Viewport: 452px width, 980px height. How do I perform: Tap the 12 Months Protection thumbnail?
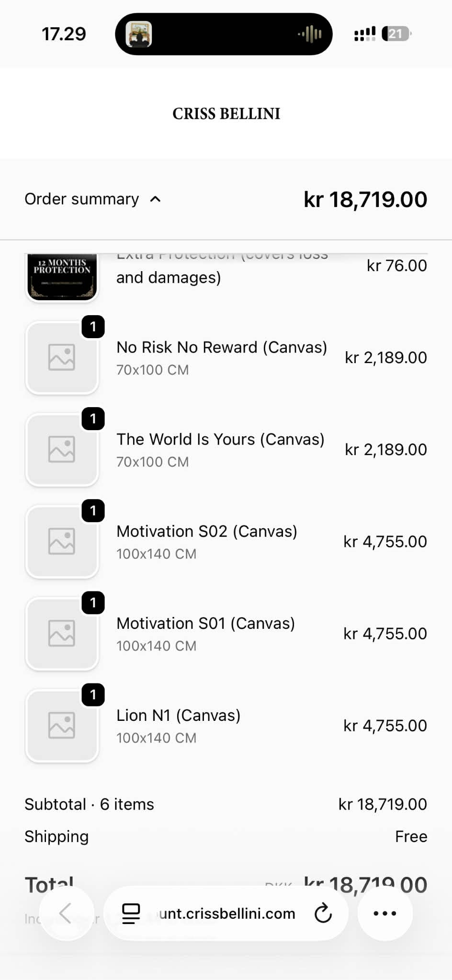(62, 276)
